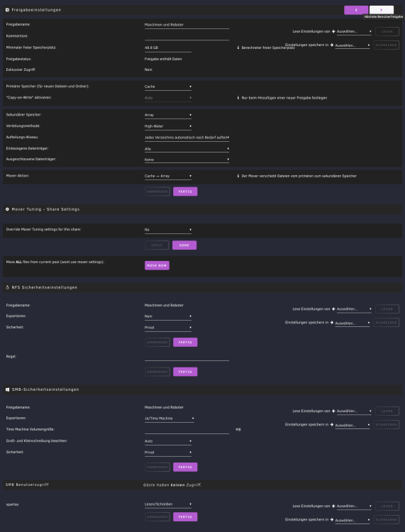405x532 pixels.
Task: Open the Override Mover Tuning settings dropdown
Action: point(168,230)
